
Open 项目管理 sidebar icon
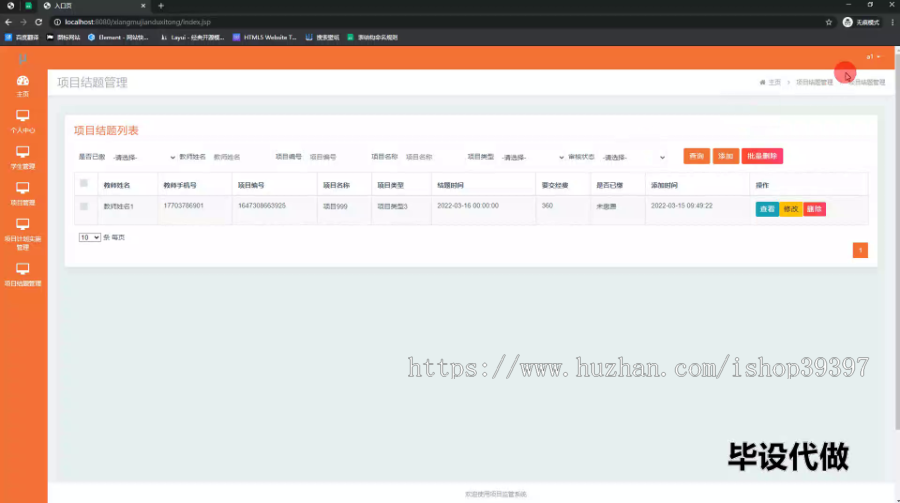(22, 188)
